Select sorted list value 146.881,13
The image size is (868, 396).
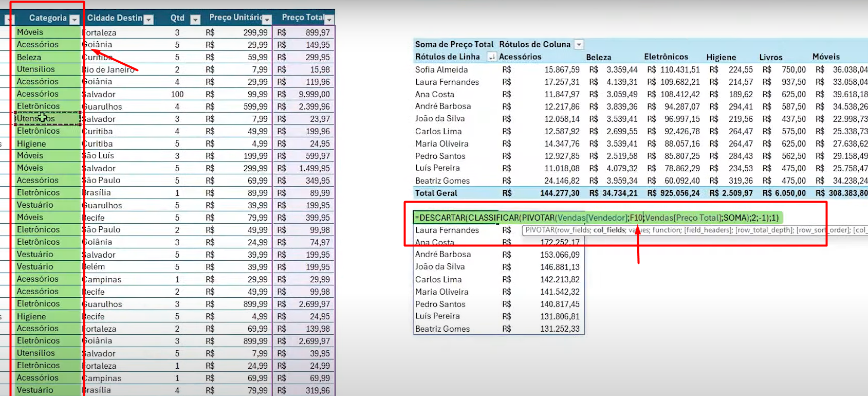pos(560,267)
